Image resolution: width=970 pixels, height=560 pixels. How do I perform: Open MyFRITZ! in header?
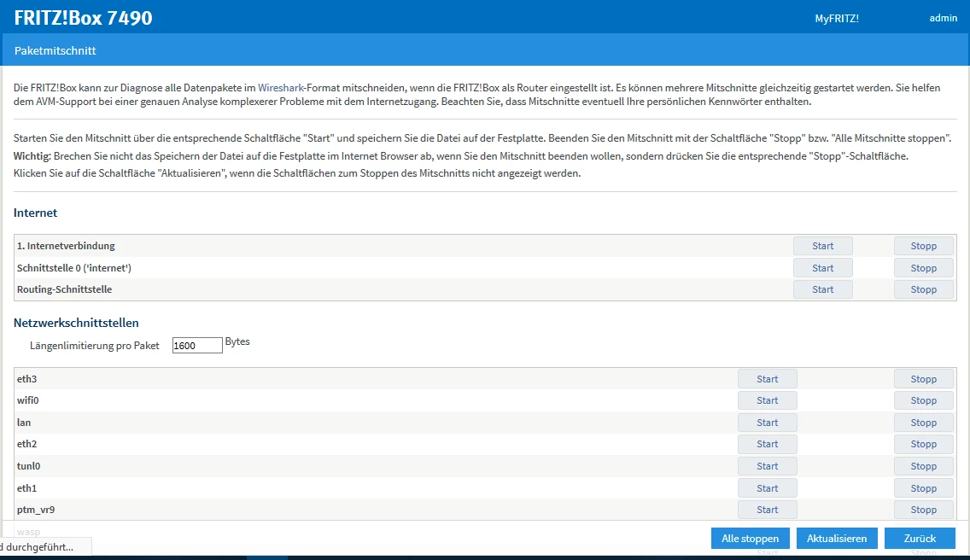coord(837,19)
